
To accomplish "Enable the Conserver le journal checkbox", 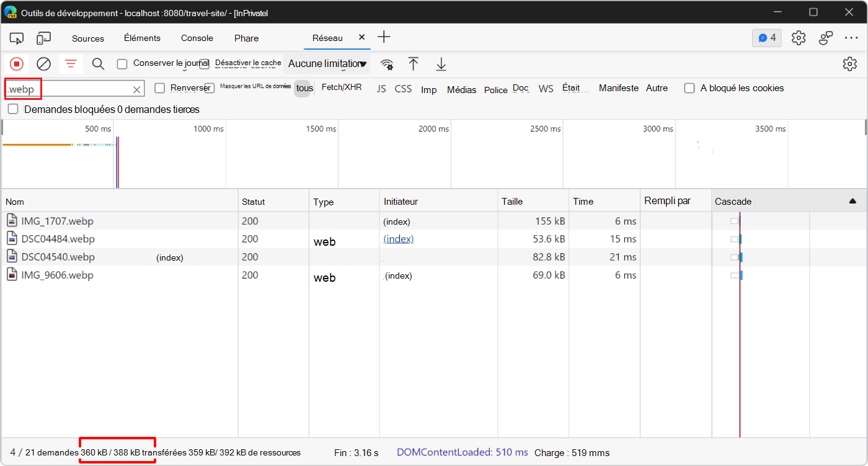I will pyautogui.click(x=122, y=63).
